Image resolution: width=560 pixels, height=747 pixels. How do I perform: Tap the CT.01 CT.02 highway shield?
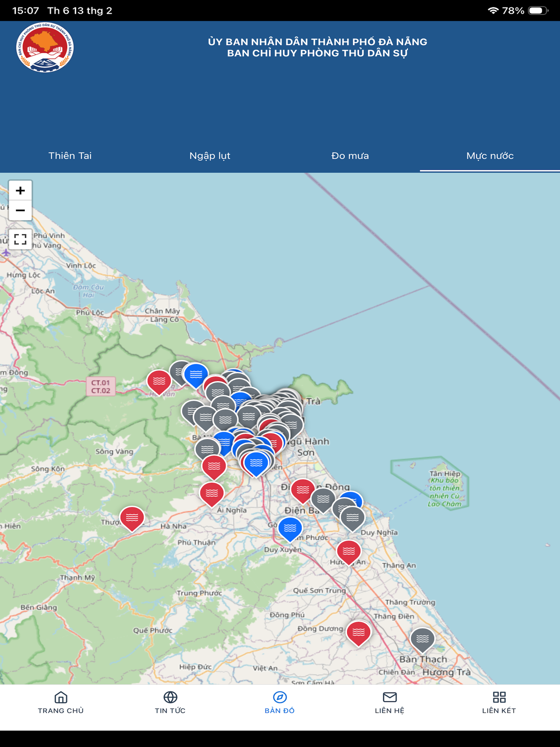(x=101, y=387)
